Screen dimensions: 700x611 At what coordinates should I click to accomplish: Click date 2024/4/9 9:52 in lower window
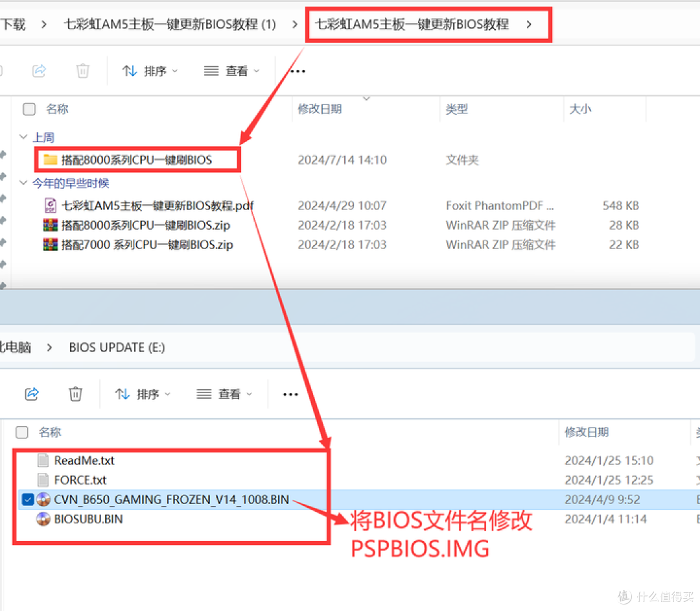pyautogui.click(x=602, y=499)
